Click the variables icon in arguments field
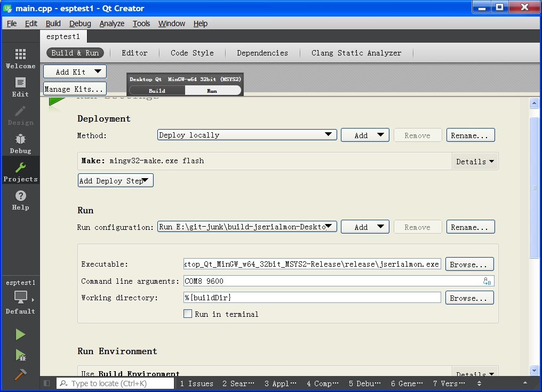Viewport: 542px width, 392px height. [487, 281]
